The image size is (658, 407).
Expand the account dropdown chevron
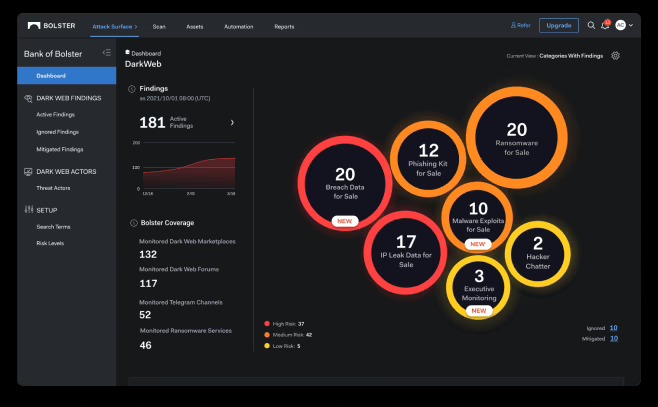point(631,26)
